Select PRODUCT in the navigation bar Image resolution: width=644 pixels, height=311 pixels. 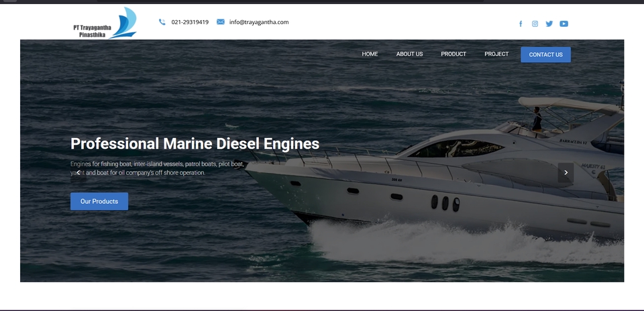[453, 54]
